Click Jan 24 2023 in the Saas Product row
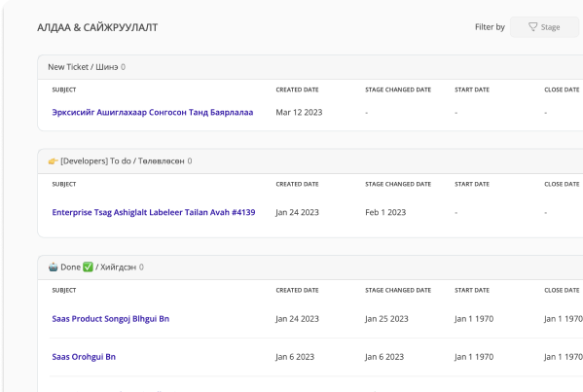Viewport: 583px width, 392px height. coord(297,319)
